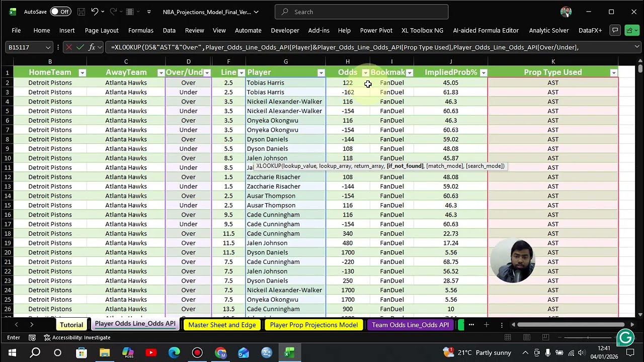Click the weather widget 21°C Partly sunny

pos(476,352)
